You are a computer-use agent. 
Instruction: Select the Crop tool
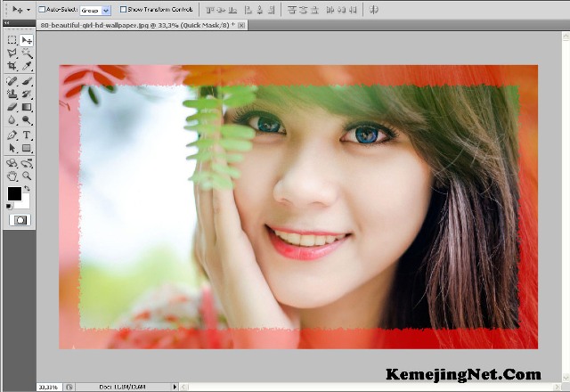tap(12, 66)
